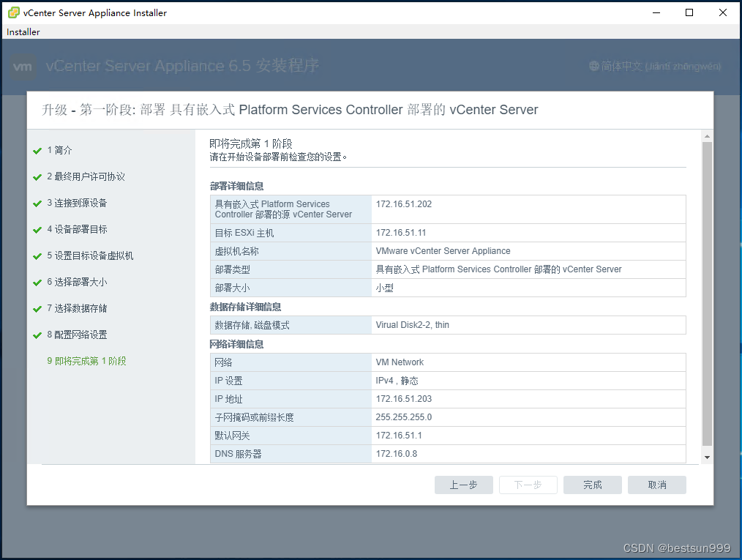The width and height of the screenshot is (742, 560).
Task: Click the scrollbar up arrow
Action: [706, 135]
